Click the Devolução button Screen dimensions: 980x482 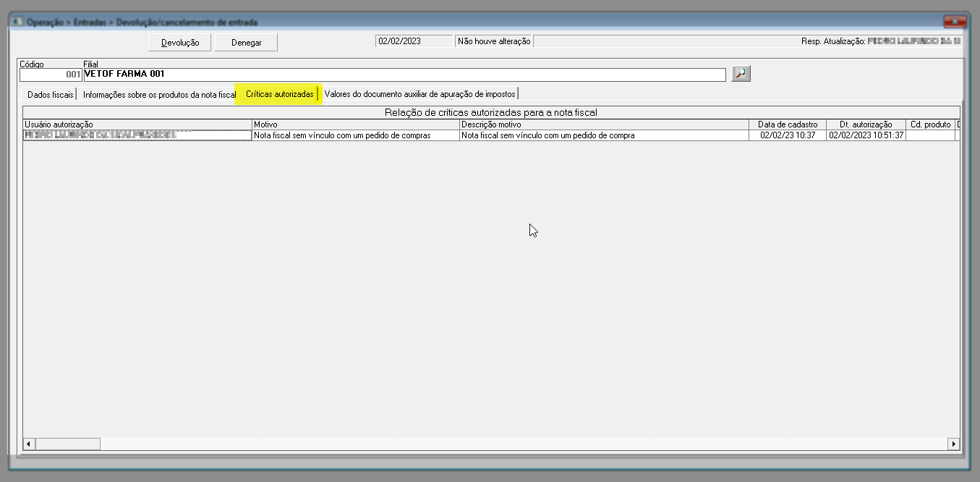coord(180,43)
